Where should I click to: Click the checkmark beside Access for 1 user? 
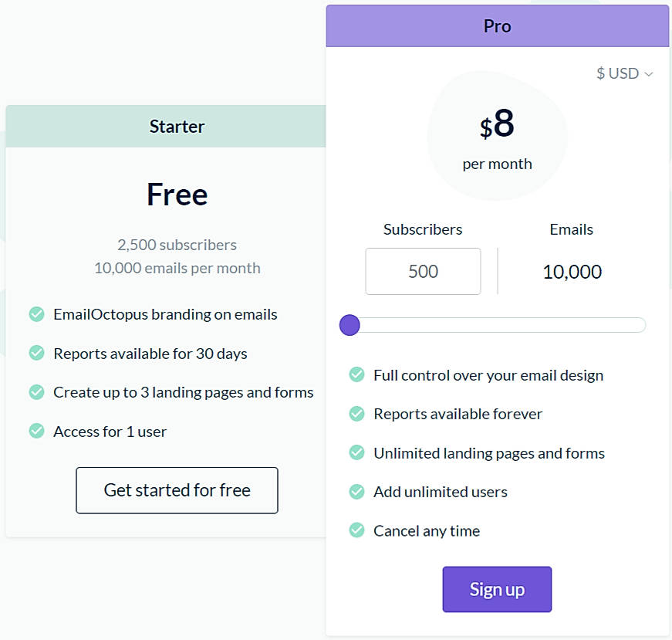point(36,431)
